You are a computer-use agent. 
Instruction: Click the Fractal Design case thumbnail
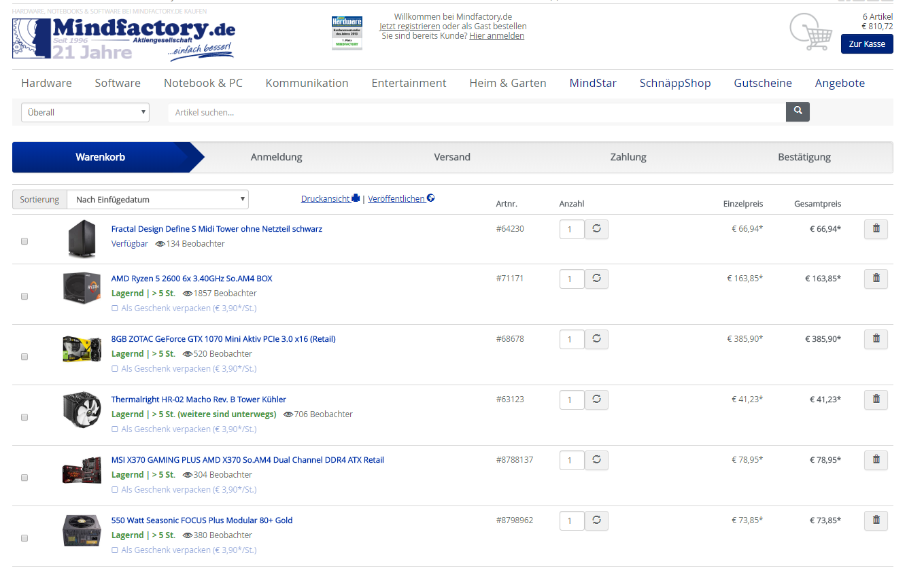pyautogui.click(x=82, y=239)
